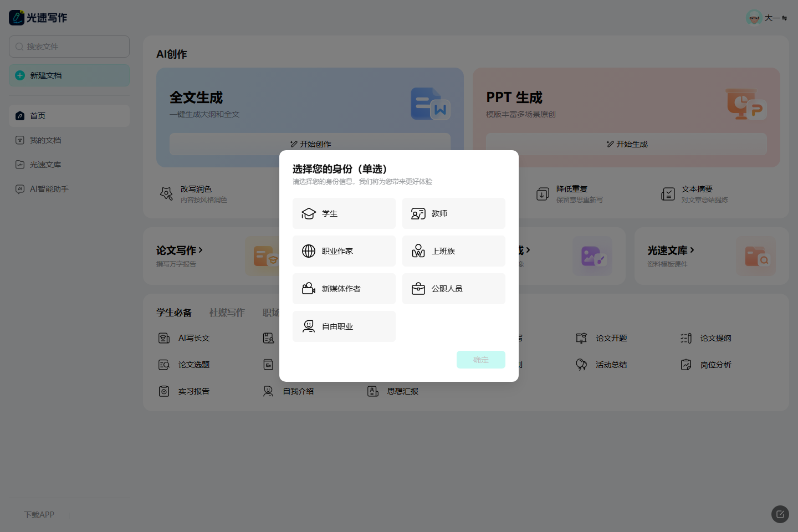Expand the 论文写作 card arrow
Viewport: 798px width, 532px height.
click(x=201, y=250)
